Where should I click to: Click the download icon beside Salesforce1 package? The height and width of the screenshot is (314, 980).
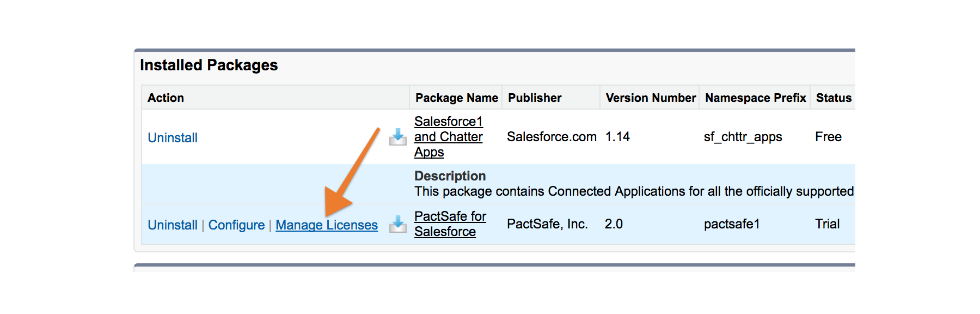[x=398, y=137]
